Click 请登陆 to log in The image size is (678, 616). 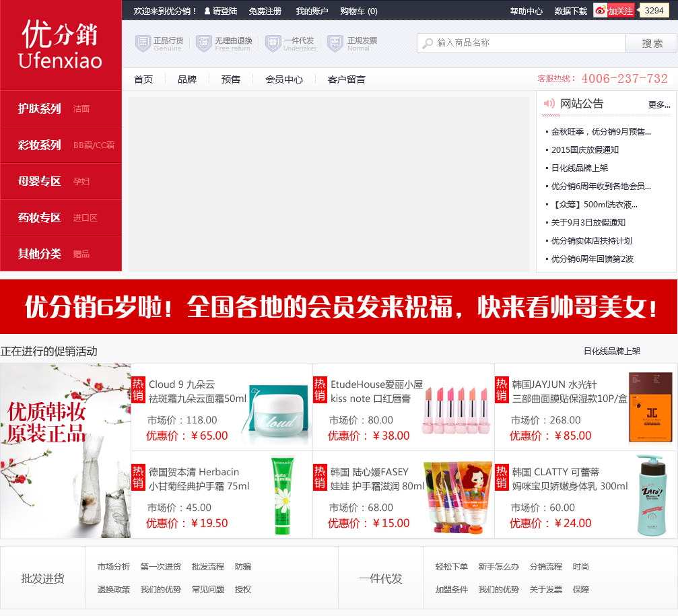225,11
